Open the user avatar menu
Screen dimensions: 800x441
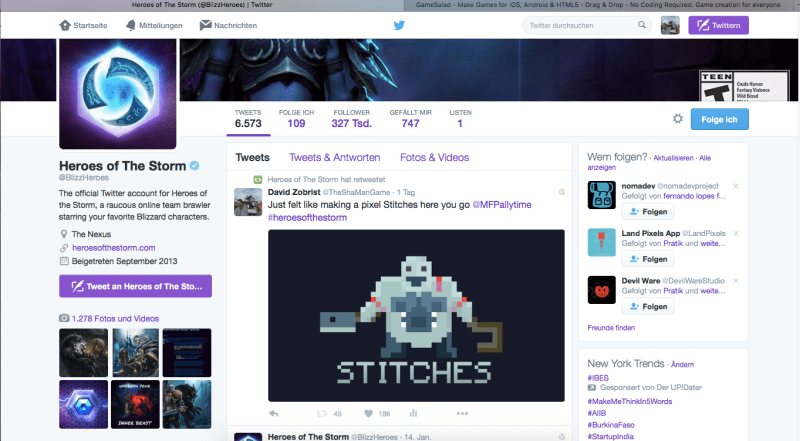point(670,25)
